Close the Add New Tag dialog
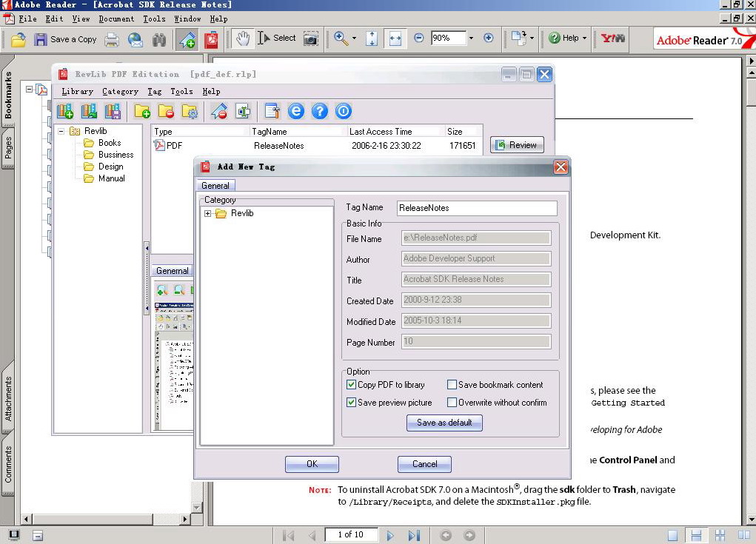Image resolution: width=756 pixels, height=544 pixels. pyautogui.click(x=561, y=167)
